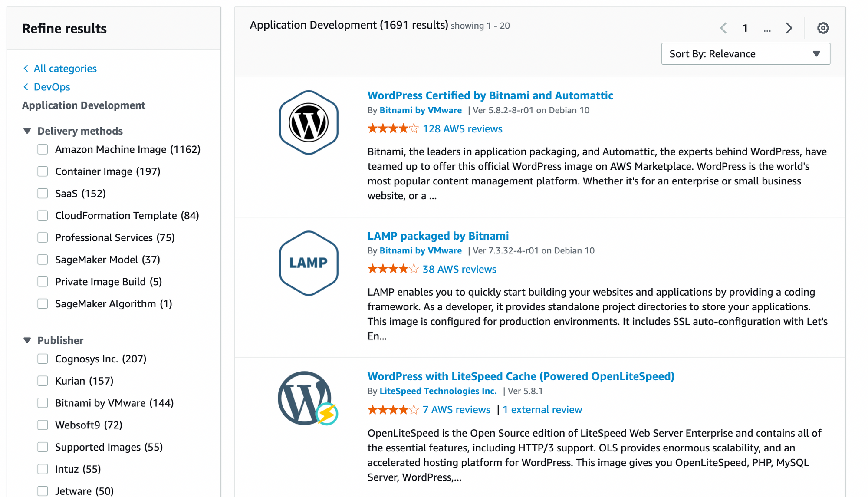The height and width of the screenshot is (497, 868).
Task: Check the Container Image filter
Action: coord(43,171)
